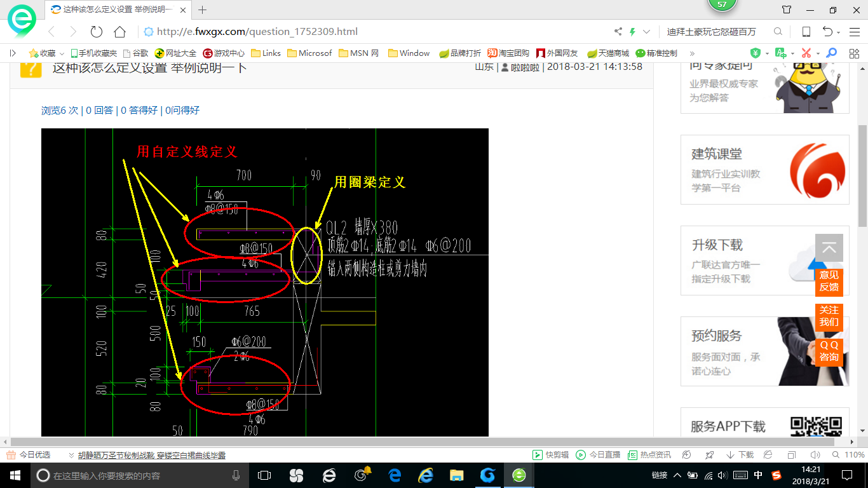Open the undo closed tab dropdown arrow
868x488 pixels.
tap(839, 32)
